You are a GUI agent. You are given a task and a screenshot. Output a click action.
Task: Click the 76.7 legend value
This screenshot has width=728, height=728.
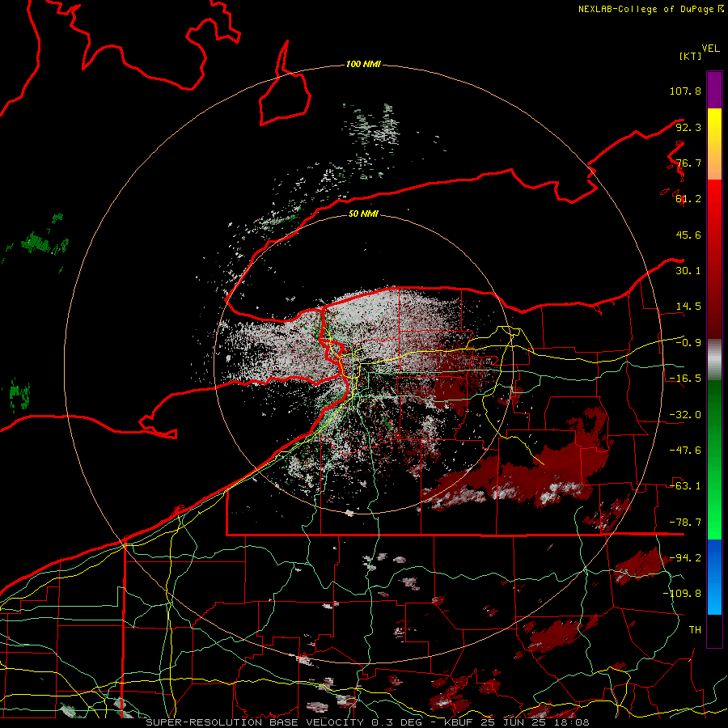click(688, 163)
